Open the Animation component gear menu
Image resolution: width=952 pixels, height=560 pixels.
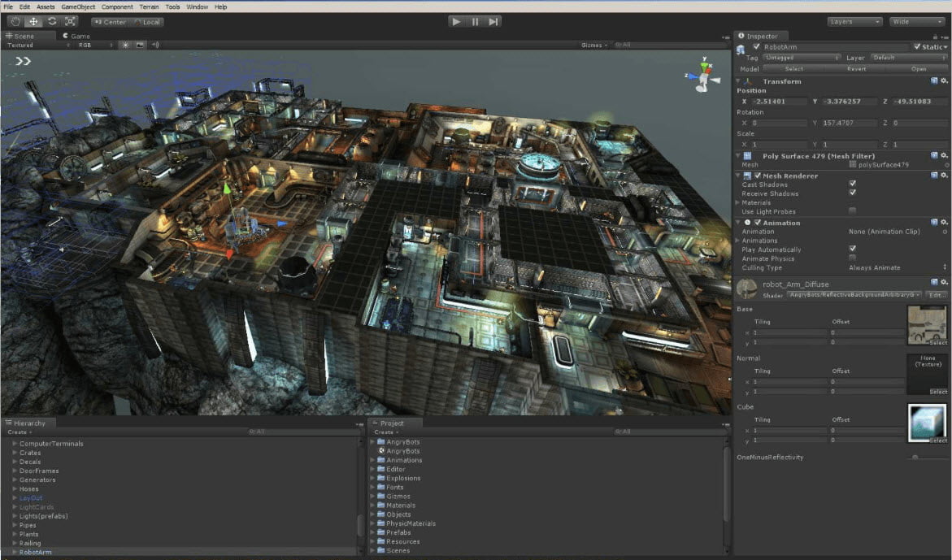944,223
